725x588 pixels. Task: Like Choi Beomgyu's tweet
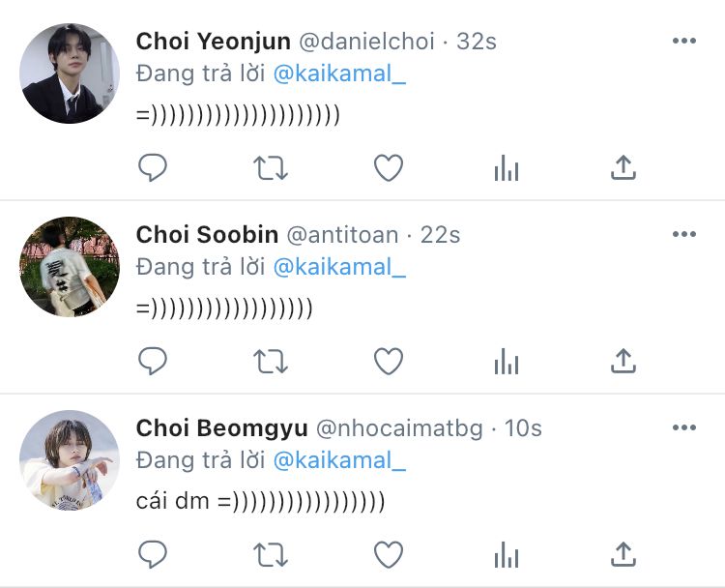(x=389, y=554)
